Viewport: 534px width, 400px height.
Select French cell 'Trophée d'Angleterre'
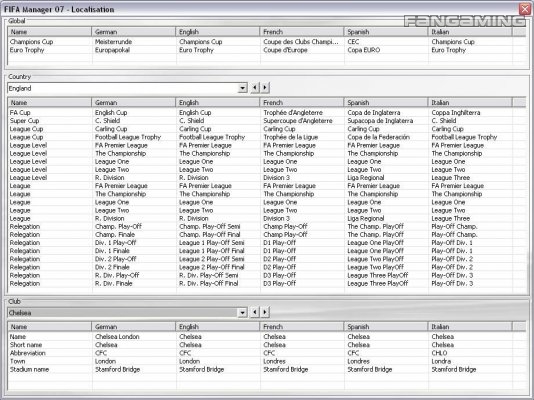293,113
